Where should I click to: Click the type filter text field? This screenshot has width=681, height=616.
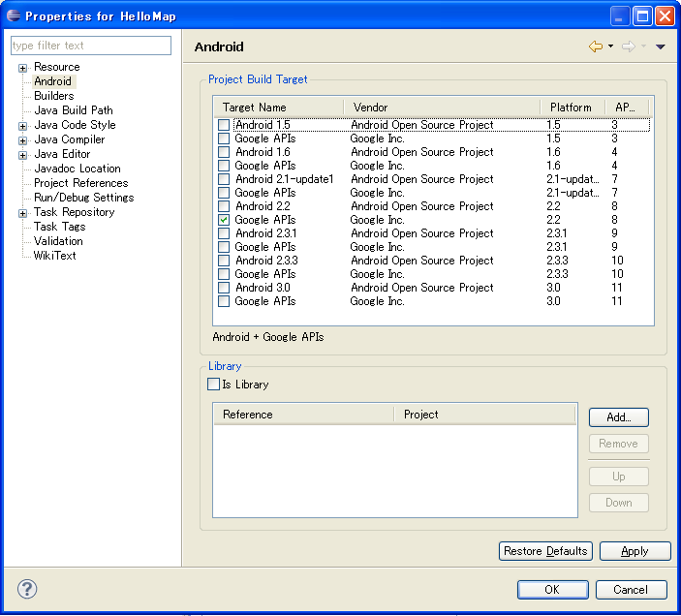[91, 46]
